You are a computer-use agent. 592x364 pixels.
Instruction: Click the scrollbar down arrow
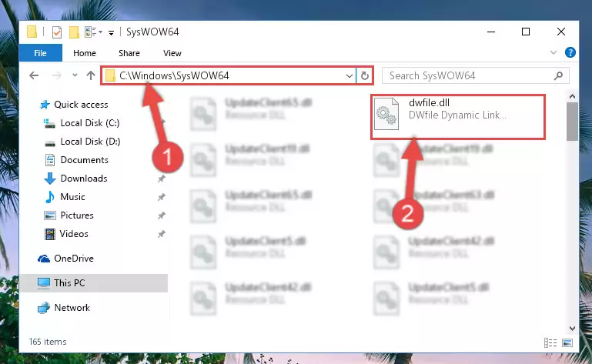[572, 329]
